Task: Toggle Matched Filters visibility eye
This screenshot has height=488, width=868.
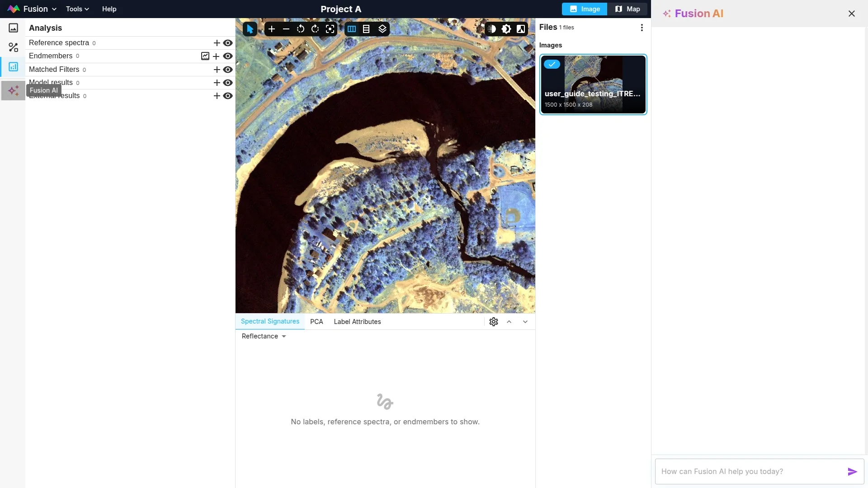Action: (x=228, y=70)
